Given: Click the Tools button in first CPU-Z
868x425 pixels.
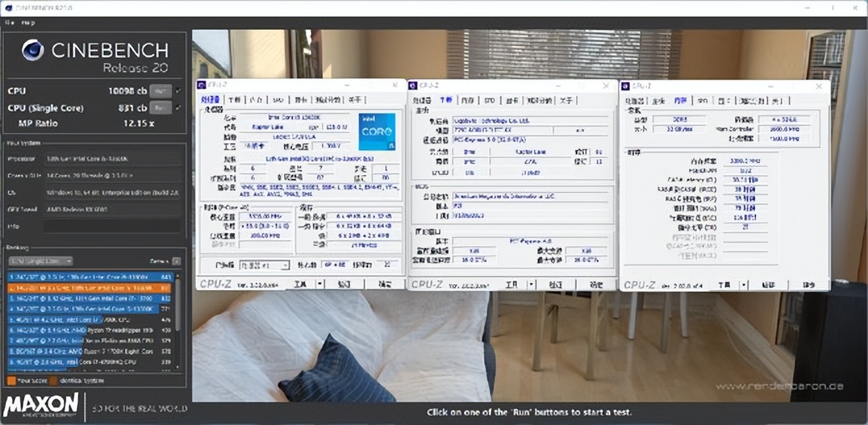Looking at the screenshot, I should coord(300,284).
